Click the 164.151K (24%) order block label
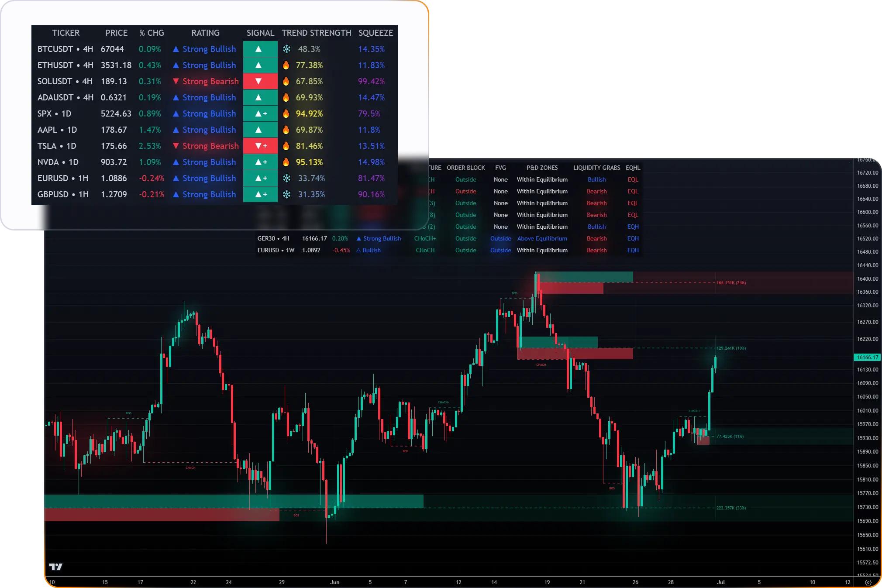The width and height of the screenshot is (882, 588). pyautogui.click(x=731, y=283)
